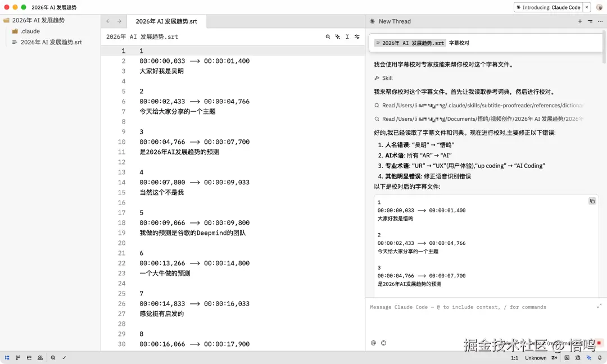Viewport: 607px width, 364px height.
Task: Open the Git branch icon in the status bar
Action: 17,357
